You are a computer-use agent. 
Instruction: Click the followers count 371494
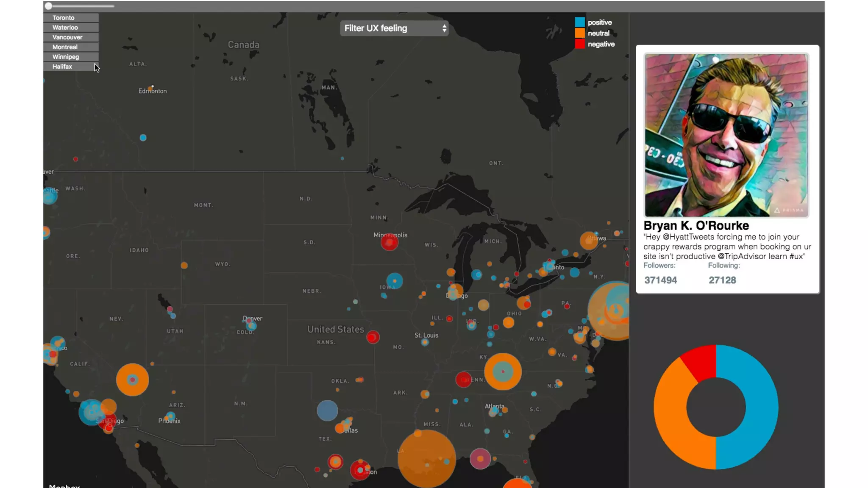[661, 280]
